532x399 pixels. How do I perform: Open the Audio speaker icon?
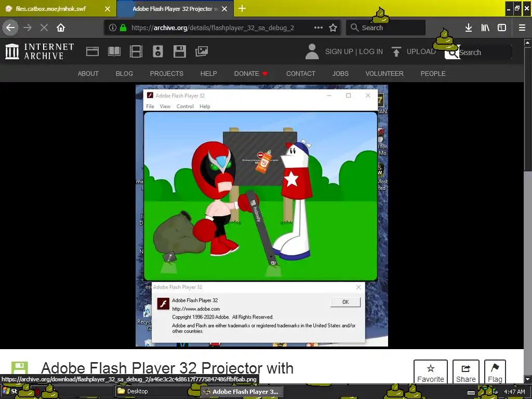pos(158,51)
